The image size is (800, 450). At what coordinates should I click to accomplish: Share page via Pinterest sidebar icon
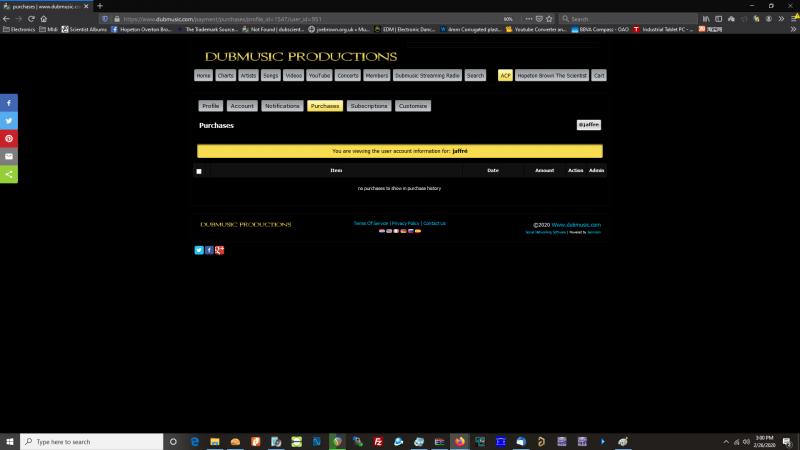tap(9, 139)
